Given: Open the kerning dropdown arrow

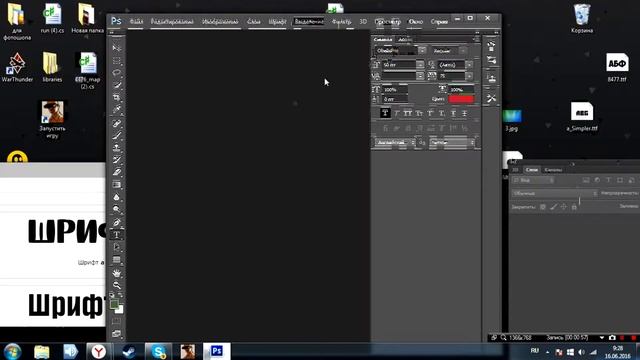Looking at the screenshot, I should coord(420,76).
